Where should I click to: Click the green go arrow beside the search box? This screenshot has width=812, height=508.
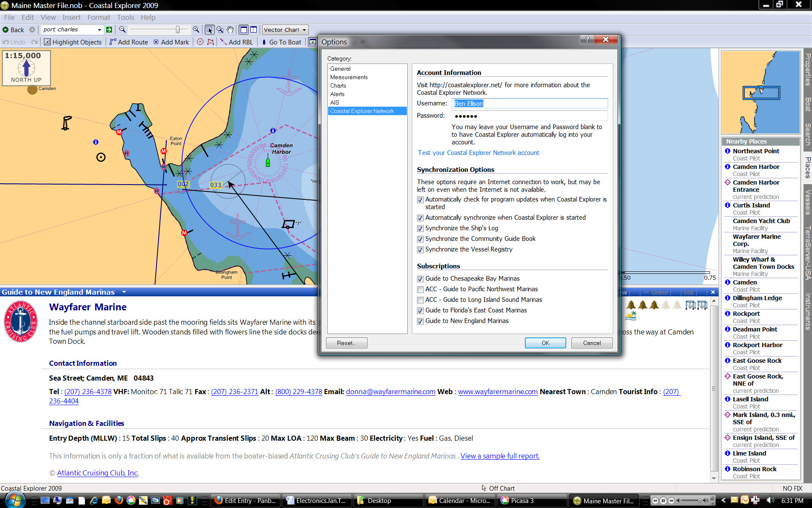tap(109, 30)
